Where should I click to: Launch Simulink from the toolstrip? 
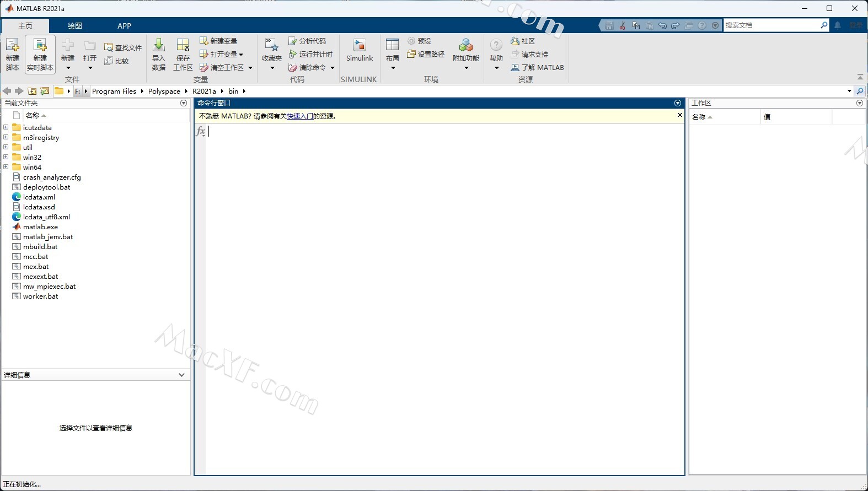pyautogui.click(x=360, y=50)
